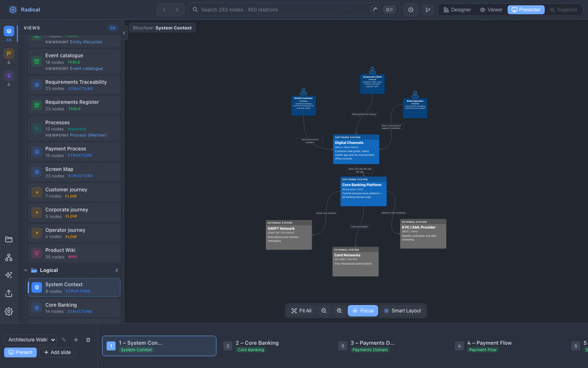Rename walkthrough with the pencil icon

pyautogui.click(x=64, y=340)
